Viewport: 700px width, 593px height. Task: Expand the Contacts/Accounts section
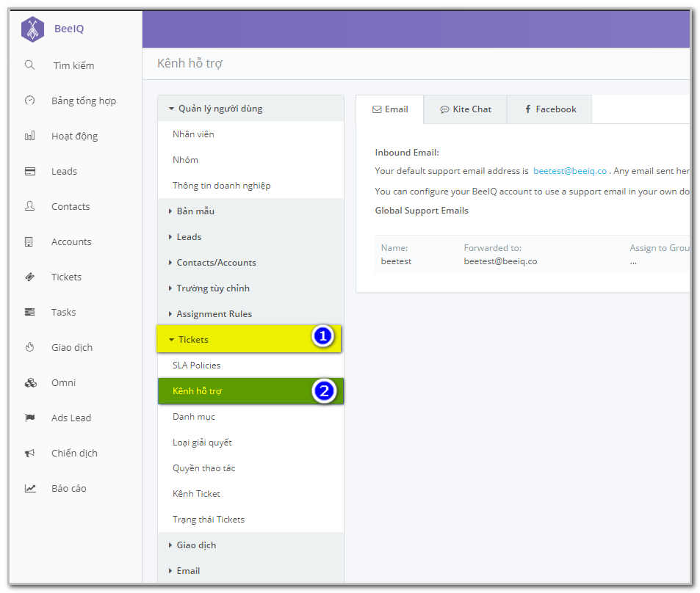coord(251,262)
